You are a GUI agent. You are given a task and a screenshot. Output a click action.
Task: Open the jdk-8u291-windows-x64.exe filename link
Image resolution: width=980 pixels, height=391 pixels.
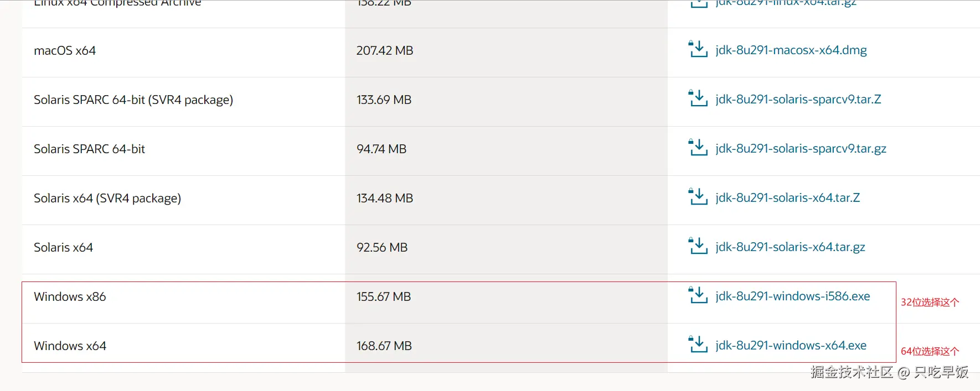pos(791,346)
